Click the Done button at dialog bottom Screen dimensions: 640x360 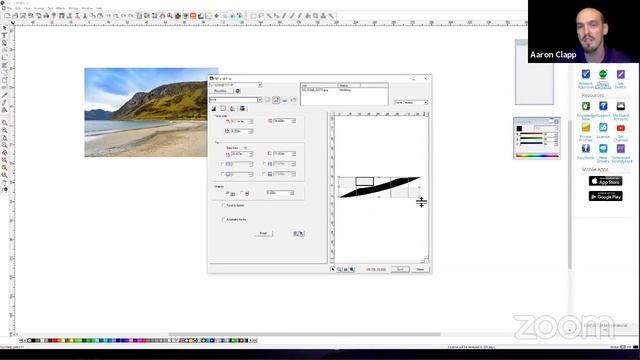[x=420, y=269]
